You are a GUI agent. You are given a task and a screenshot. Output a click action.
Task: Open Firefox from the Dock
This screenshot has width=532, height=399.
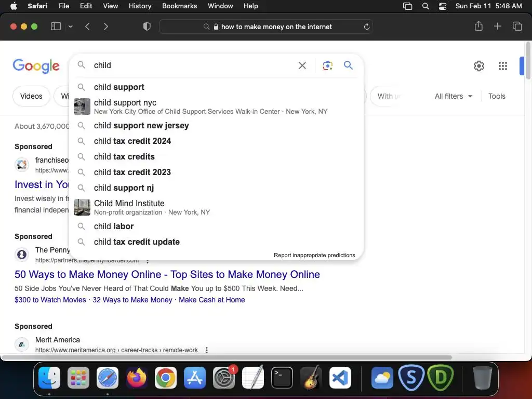point(137,378)
